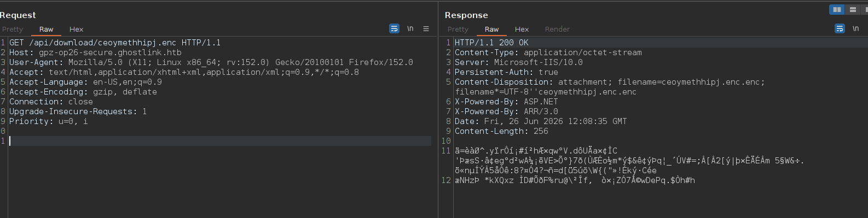Click the divider between Request and Response panes
The image size is (868, 218).
tap(438, 109)
